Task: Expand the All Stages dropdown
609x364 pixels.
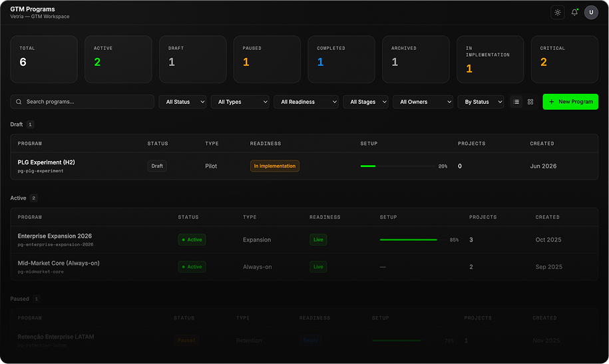Action: 365,102
